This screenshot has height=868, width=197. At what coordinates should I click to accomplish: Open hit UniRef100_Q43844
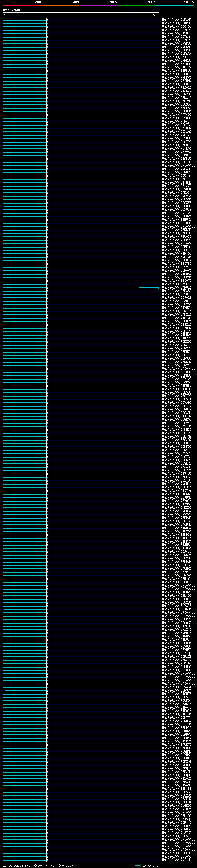pyautogui.click(x=177, y=33)
